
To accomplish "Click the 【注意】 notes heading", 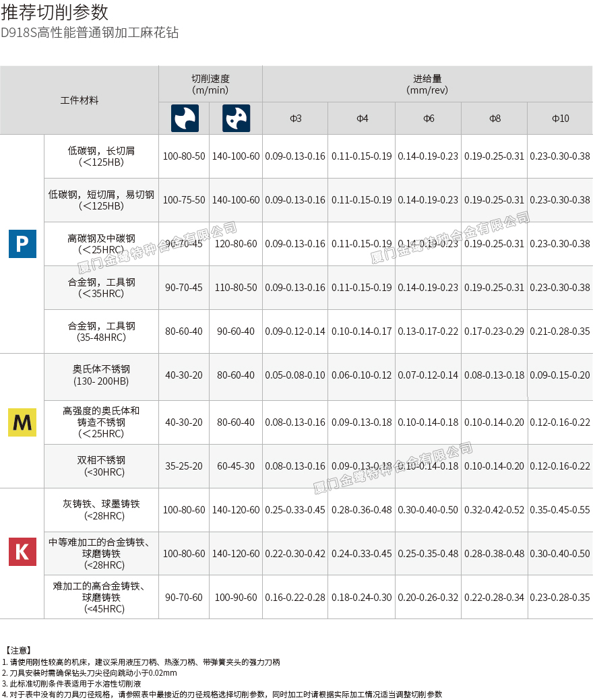I will [x=18, y=650].
